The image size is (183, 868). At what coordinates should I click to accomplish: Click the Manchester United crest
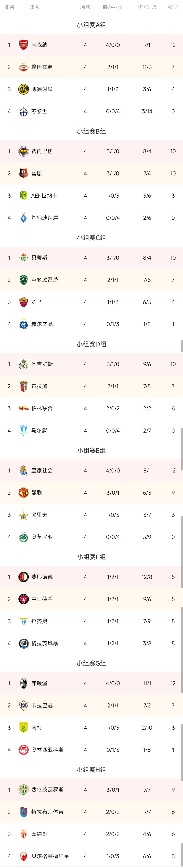click(x=23, y=493)
